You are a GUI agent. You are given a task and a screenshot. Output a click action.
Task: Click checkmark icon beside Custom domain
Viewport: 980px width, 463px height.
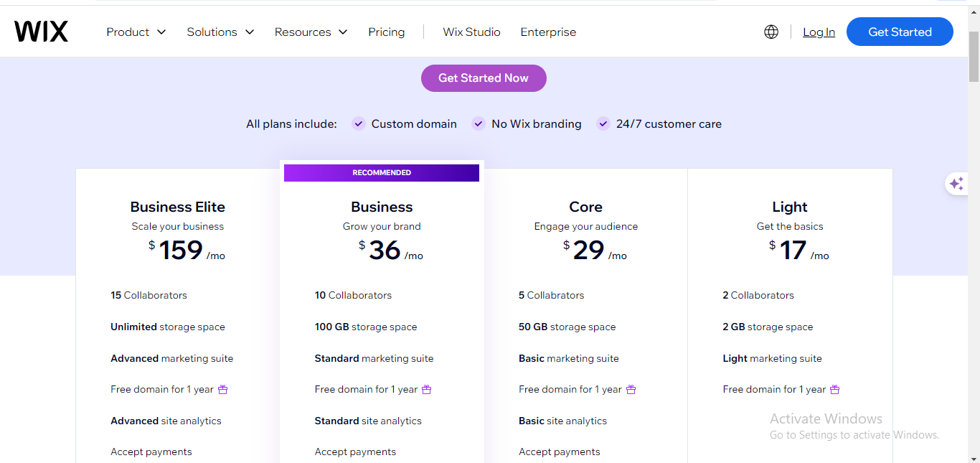coord(359,123)
